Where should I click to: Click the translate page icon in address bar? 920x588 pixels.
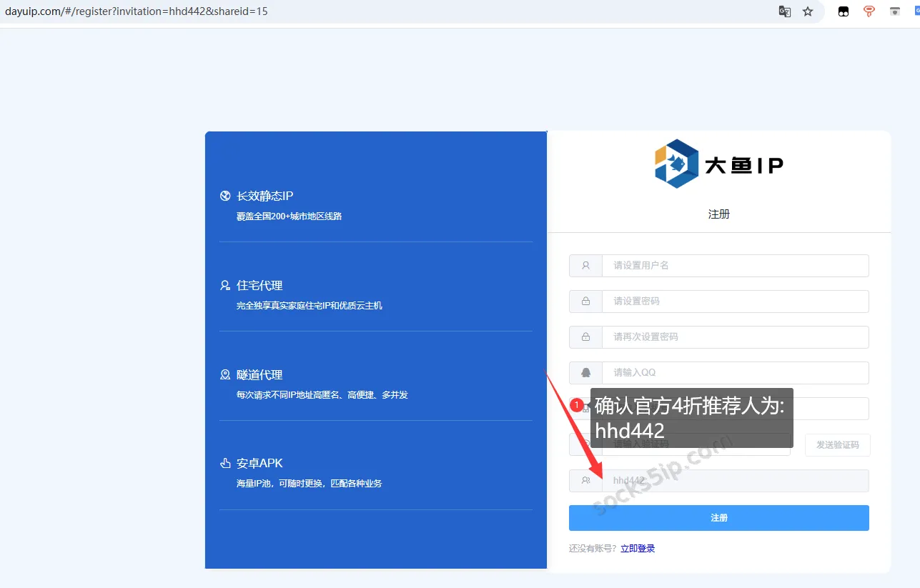click(x=785, y=11)
